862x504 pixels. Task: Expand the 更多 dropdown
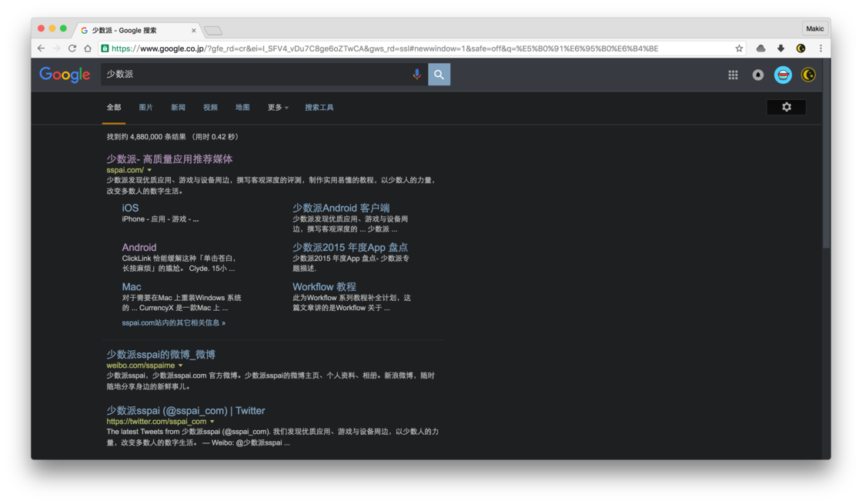click(x=278, y=108)
